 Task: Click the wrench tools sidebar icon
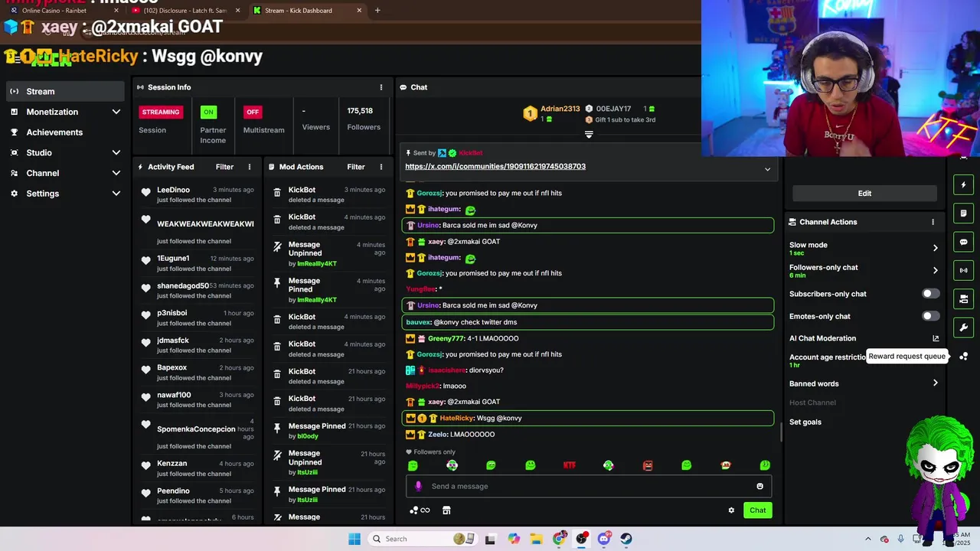tap(964, 328)
